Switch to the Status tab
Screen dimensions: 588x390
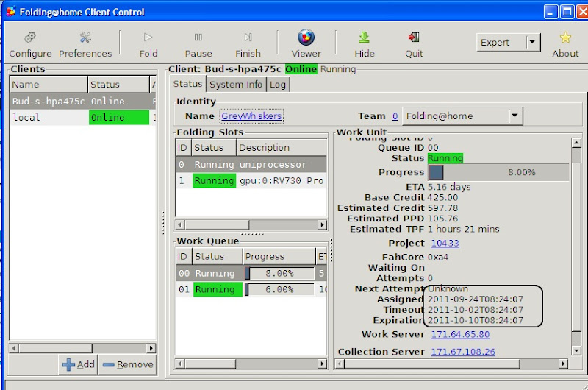click(187, 84)
